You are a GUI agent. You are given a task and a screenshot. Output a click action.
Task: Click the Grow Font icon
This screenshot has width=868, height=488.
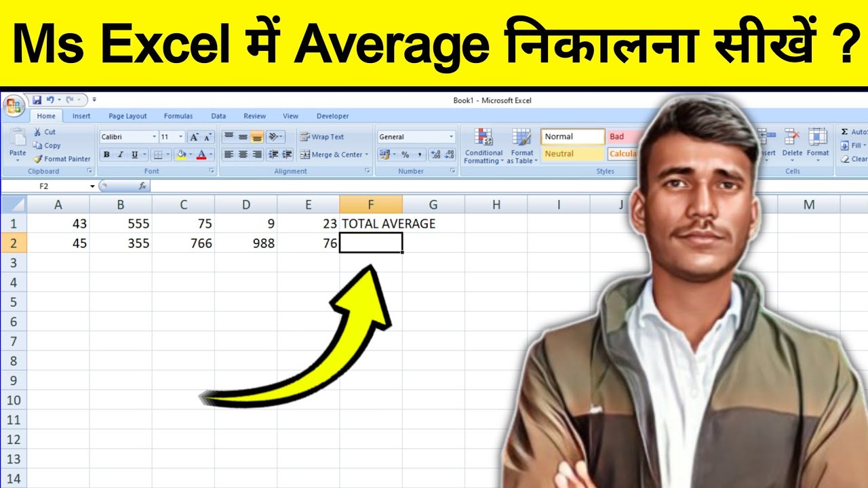point(194,137)
